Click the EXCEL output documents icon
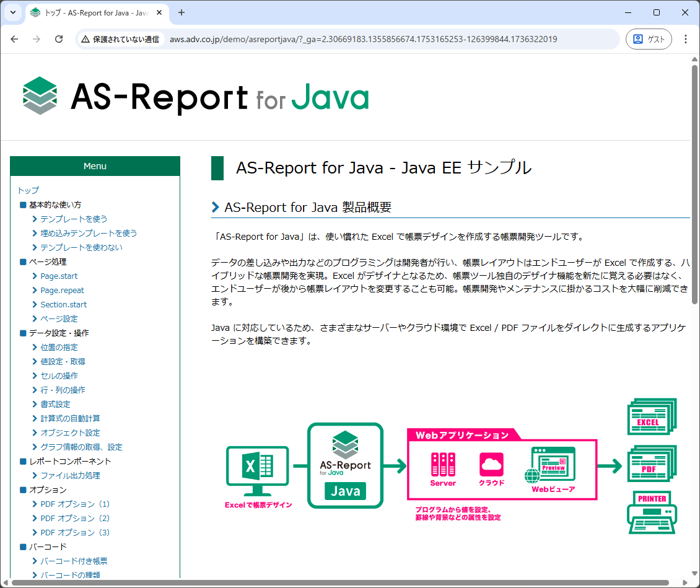Screen dimensions: 700x588 [x=652, y=416]
